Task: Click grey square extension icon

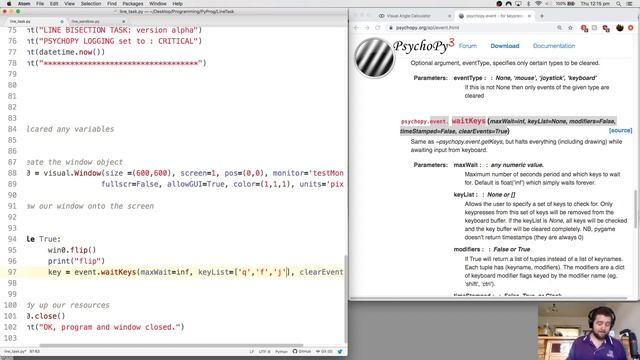Action: point(594,28)
